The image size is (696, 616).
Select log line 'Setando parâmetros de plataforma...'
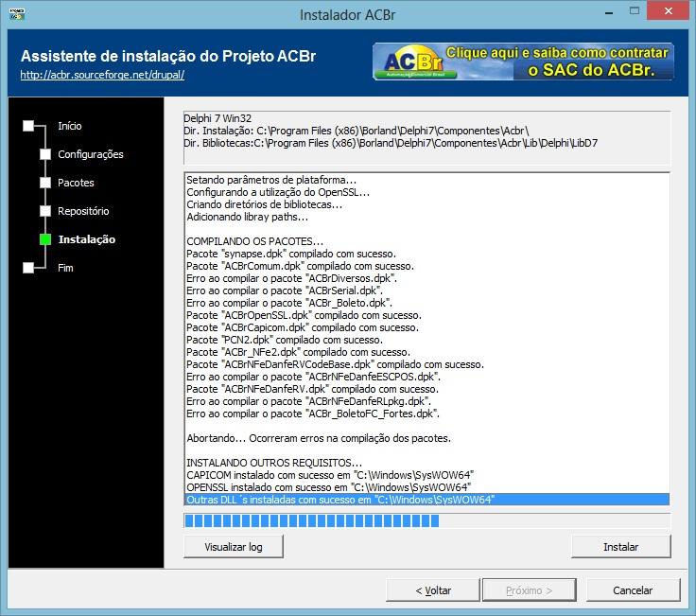click(x=271, y=180)
